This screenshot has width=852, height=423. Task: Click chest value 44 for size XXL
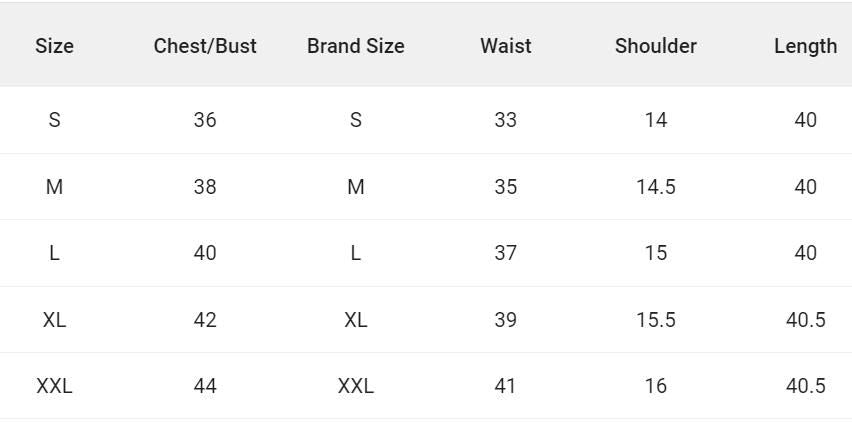point(205,386)
